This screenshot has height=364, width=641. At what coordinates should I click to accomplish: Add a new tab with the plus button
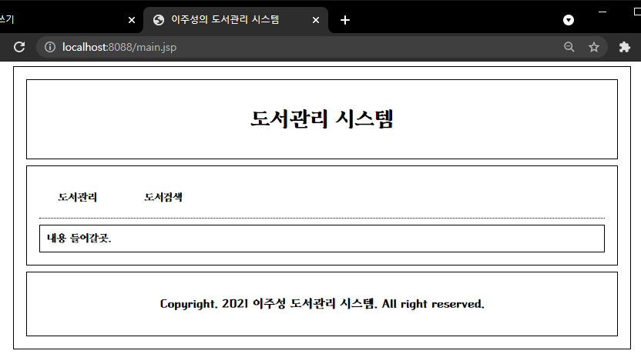pyautogui.click(x=345, y=20)
